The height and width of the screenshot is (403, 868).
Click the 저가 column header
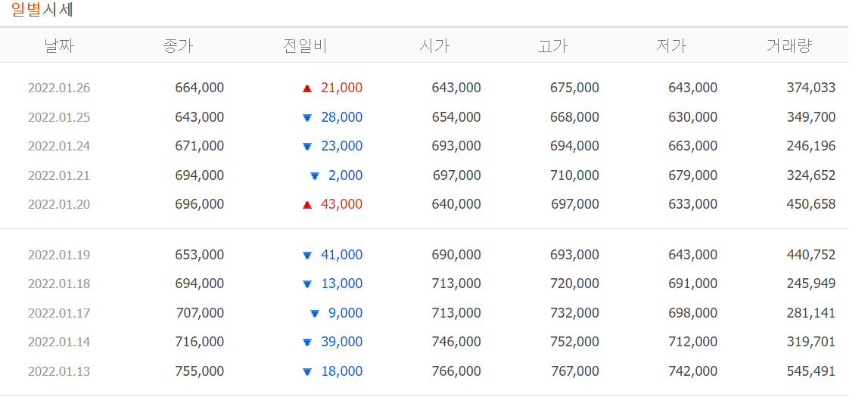pos(670,46)
